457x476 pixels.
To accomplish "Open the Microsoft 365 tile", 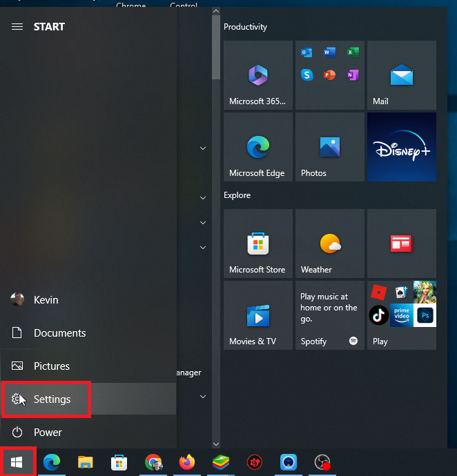I will tap(258, 75).
